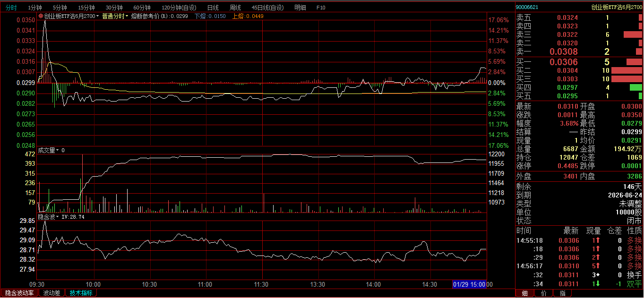644x298 pixels.
Task: Click the F10 info button
Action: (321, 8)
